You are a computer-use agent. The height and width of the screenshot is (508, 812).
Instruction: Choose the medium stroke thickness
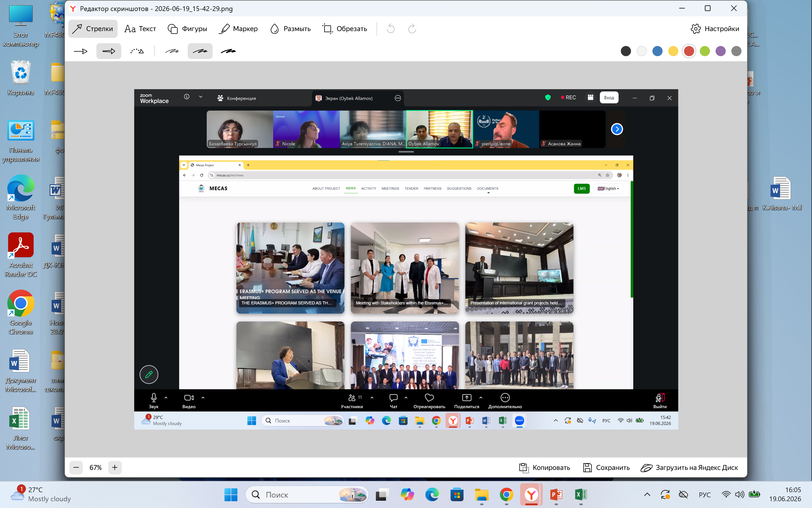(200, 51)
